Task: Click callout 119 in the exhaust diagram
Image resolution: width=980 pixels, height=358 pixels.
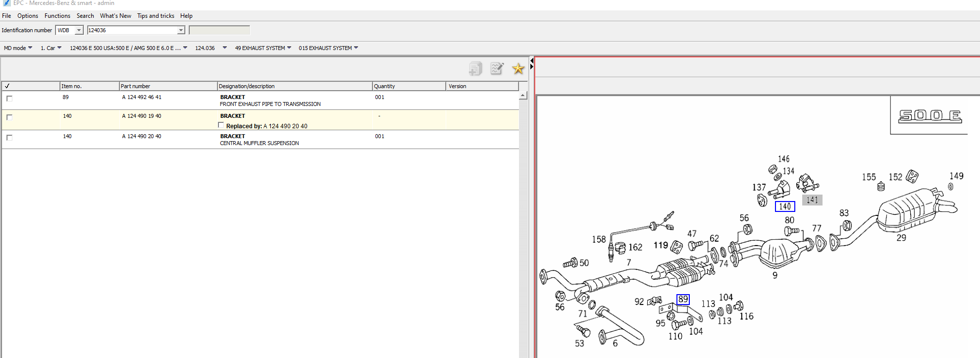Action: coord(661,245)
